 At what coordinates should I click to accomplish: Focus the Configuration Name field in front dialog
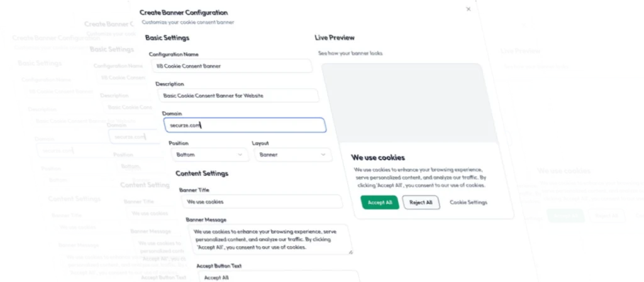(231, 66)
